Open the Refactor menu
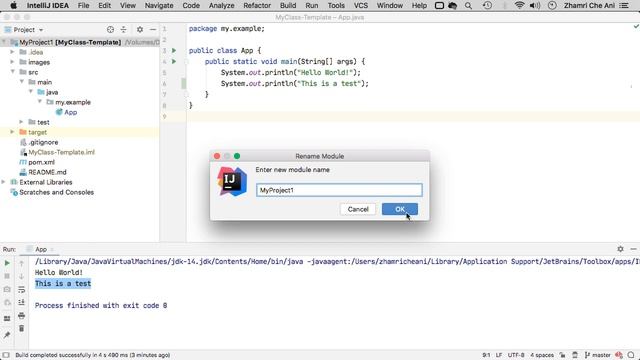 click(257, 5)
